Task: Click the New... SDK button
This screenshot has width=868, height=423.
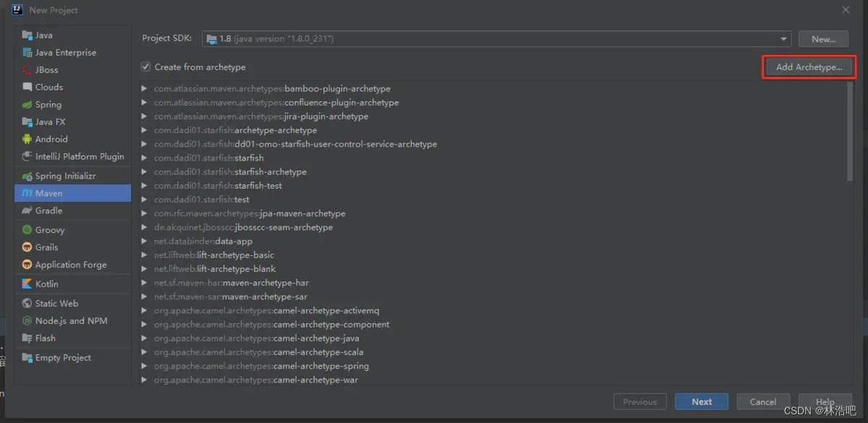Action: coord(822,39)
